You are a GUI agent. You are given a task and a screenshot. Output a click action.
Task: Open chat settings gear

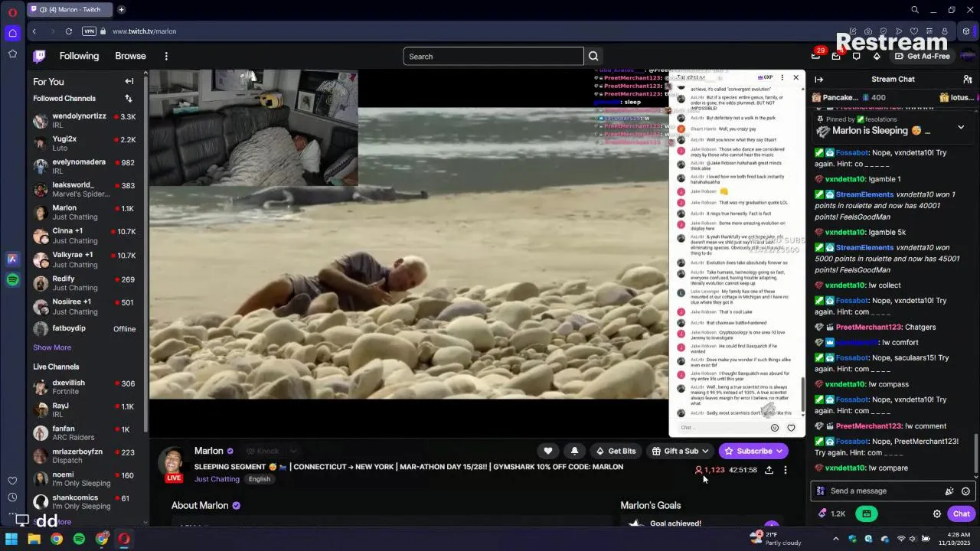[936, 514]
